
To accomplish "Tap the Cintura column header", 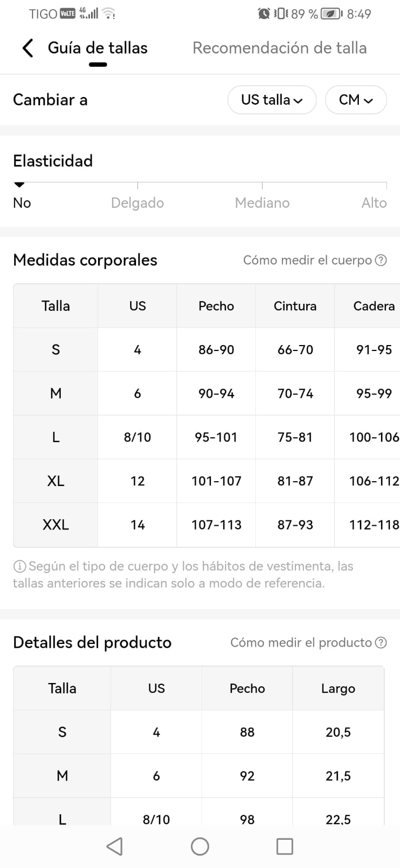I will [x=295, y=306].
